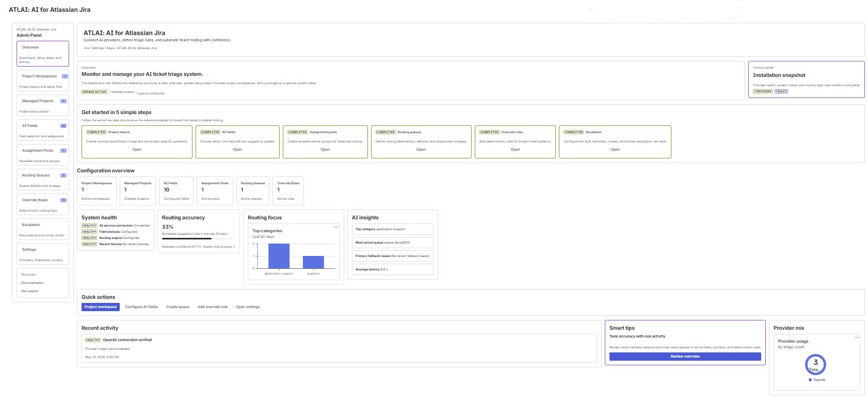
Task: Click the Assignment Pools overview card
Action: pos(215,191)
